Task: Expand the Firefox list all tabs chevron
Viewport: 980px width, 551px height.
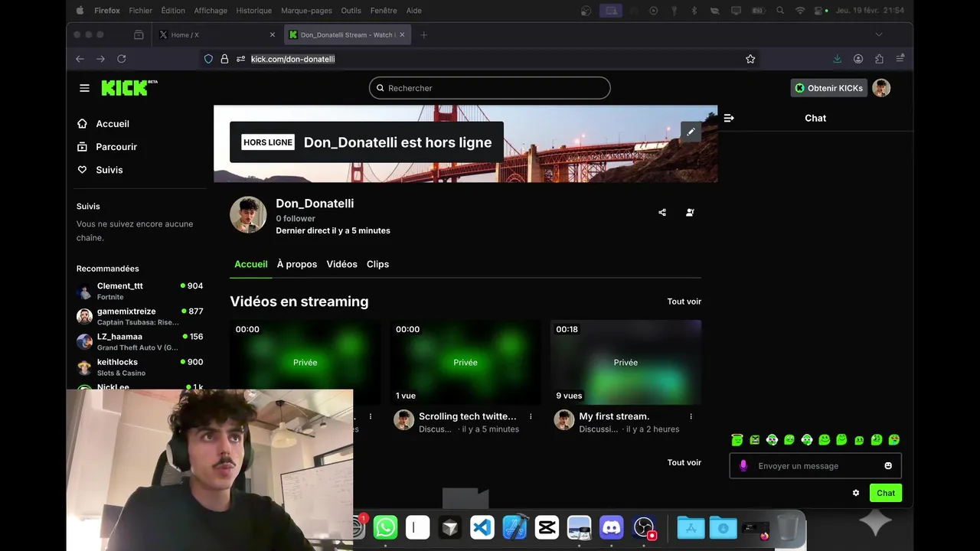Action: [x=879, y=34]
